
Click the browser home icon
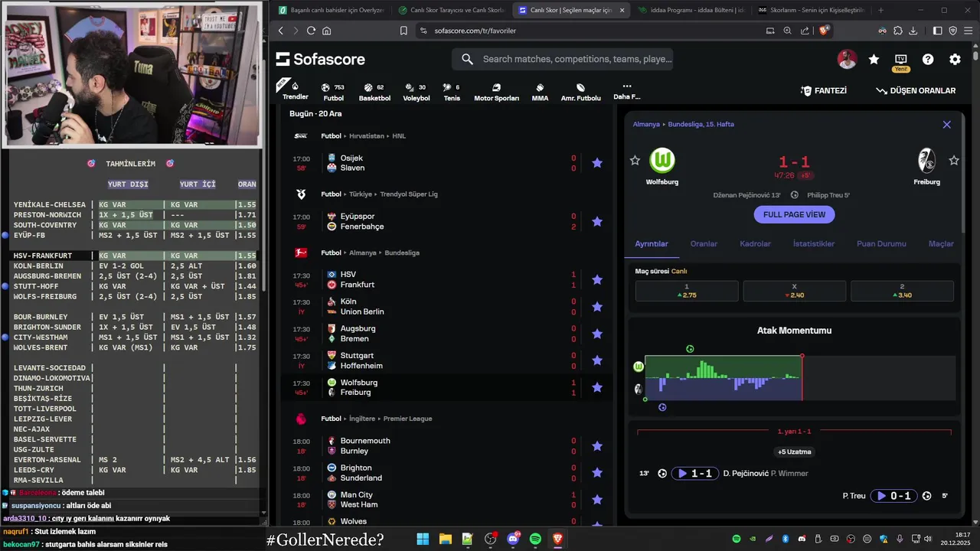point(327,31)
